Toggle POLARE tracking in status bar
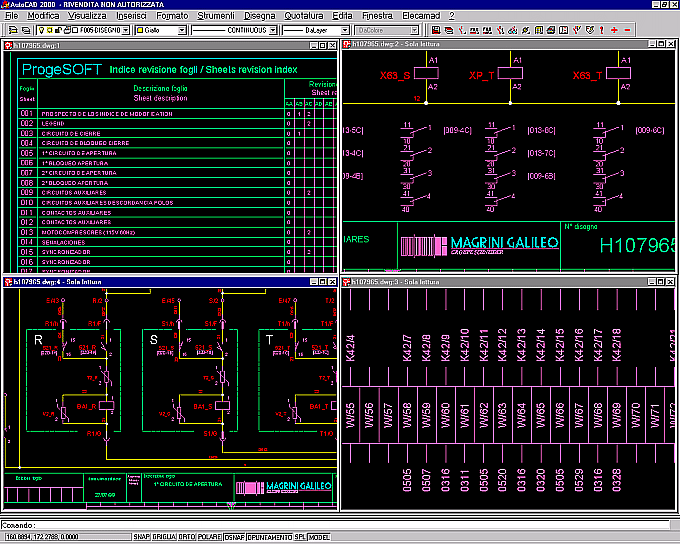Screen dimensions: 680x544 (x=209, y=537)
